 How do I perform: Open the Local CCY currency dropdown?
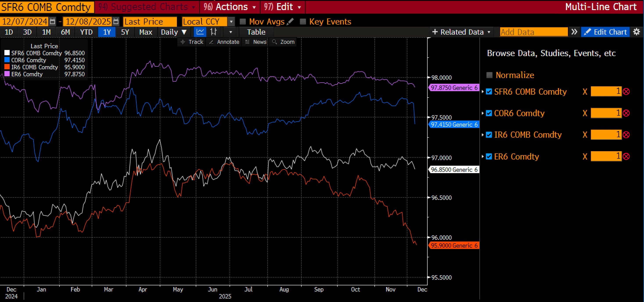231,22
